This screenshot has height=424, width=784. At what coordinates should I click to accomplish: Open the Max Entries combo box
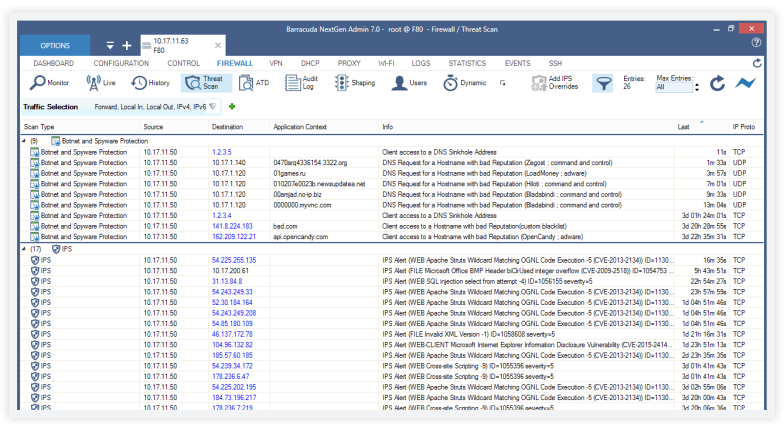point(674,87)
